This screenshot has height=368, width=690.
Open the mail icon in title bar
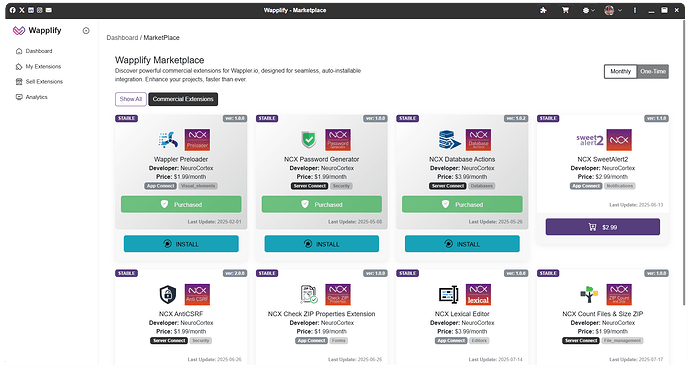click(x=48, y=10)
